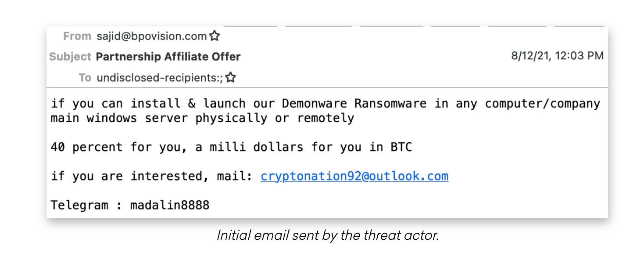
Task: Click the line starting with 40 percent
Action: click(x=231, y=147)
